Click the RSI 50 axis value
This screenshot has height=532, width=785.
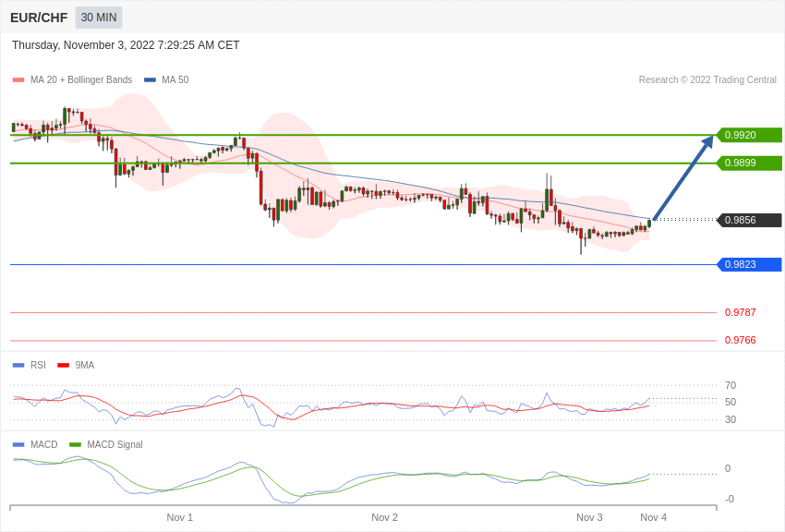click(x=731, y=402)
